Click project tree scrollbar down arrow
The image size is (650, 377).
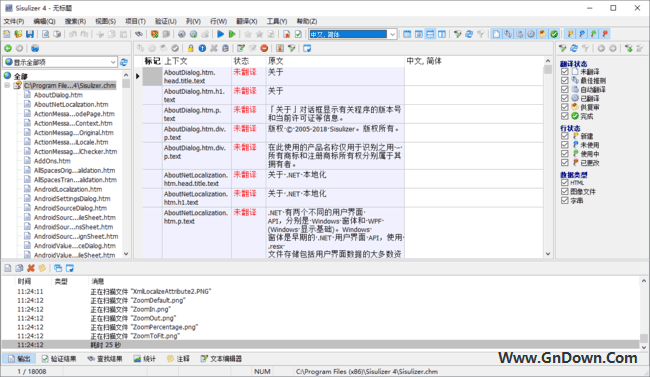[x=126, y=254]
